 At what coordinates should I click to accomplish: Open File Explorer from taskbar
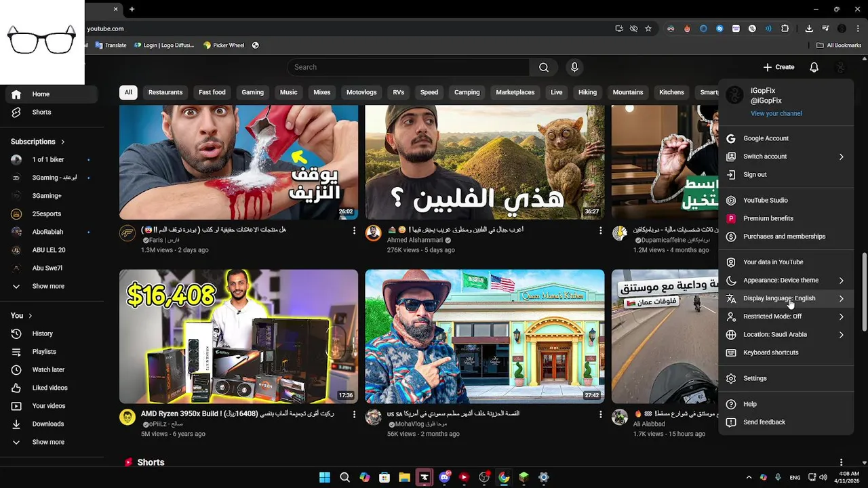tap(404, 477)
